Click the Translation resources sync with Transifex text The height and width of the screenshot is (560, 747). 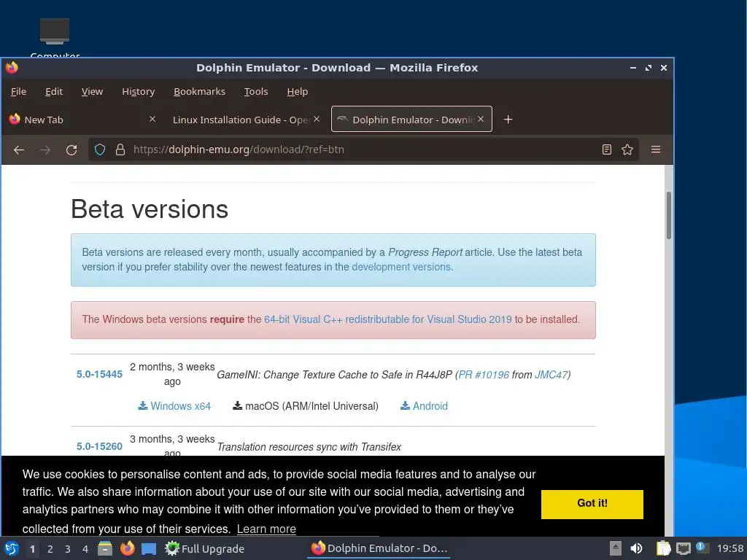[309, 447]
